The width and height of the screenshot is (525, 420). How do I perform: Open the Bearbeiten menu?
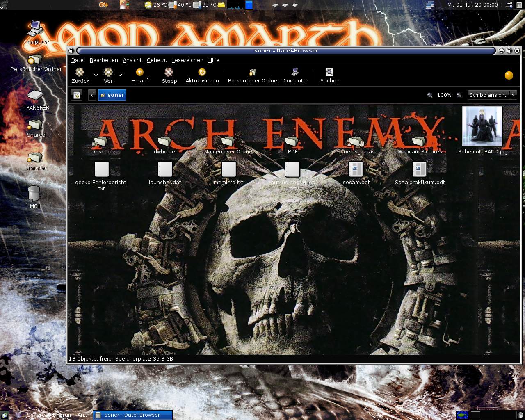(104, 60)
